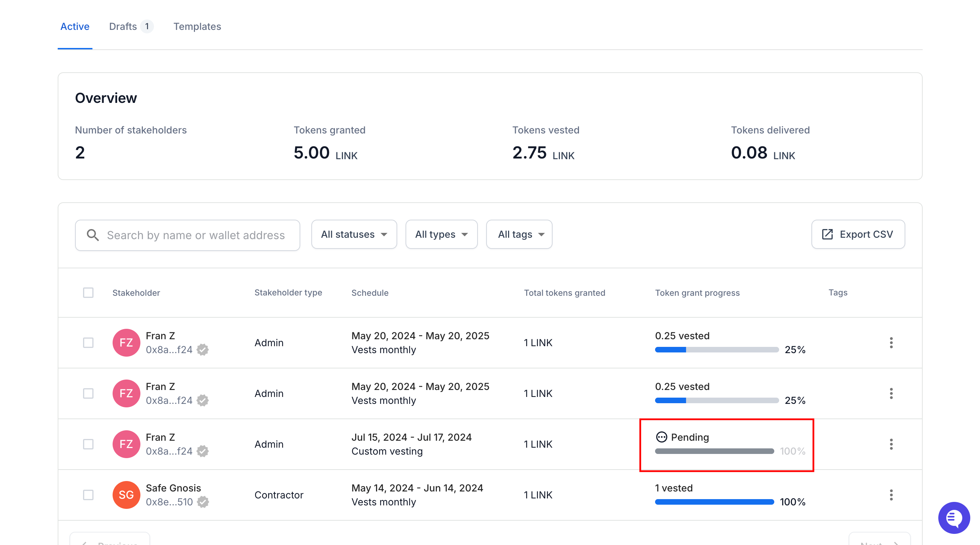Click the verified badge in the Jul 15, 2024 row
This screenshot has width=980, height=545.
click(203, 452)
